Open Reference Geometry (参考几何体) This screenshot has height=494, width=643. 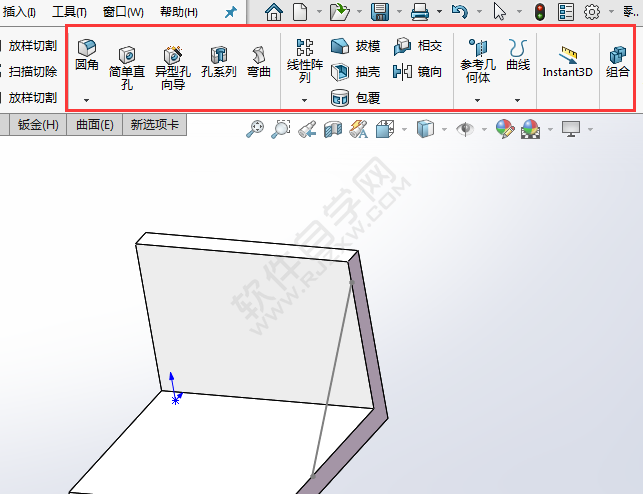coord(478,61)
